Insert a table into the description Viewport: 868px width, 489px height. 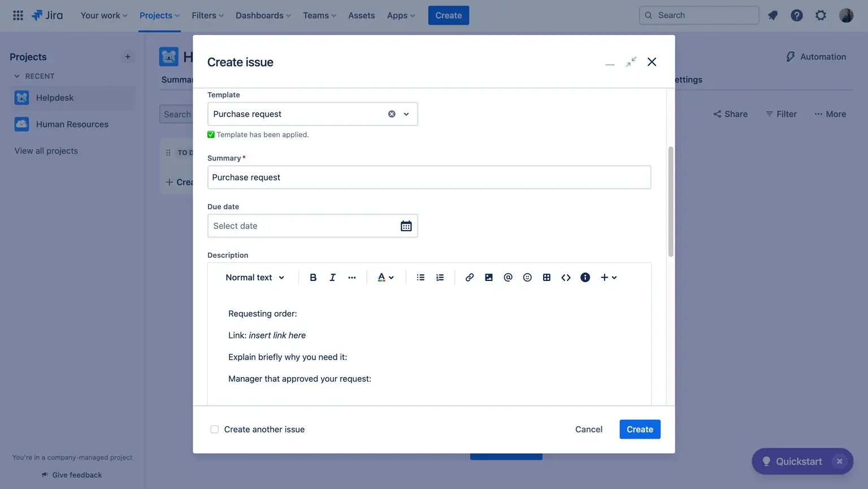click(x=546, y=278)
